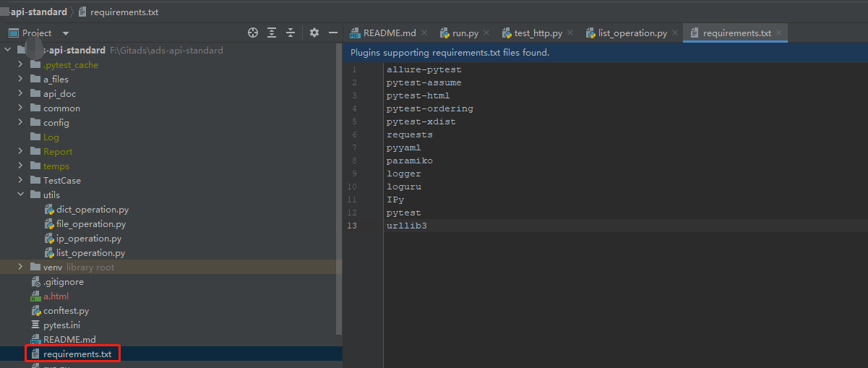Switch to the run.py tab
Image resolution: width=868 pixels, height=368 pixels.
point(465,33)
